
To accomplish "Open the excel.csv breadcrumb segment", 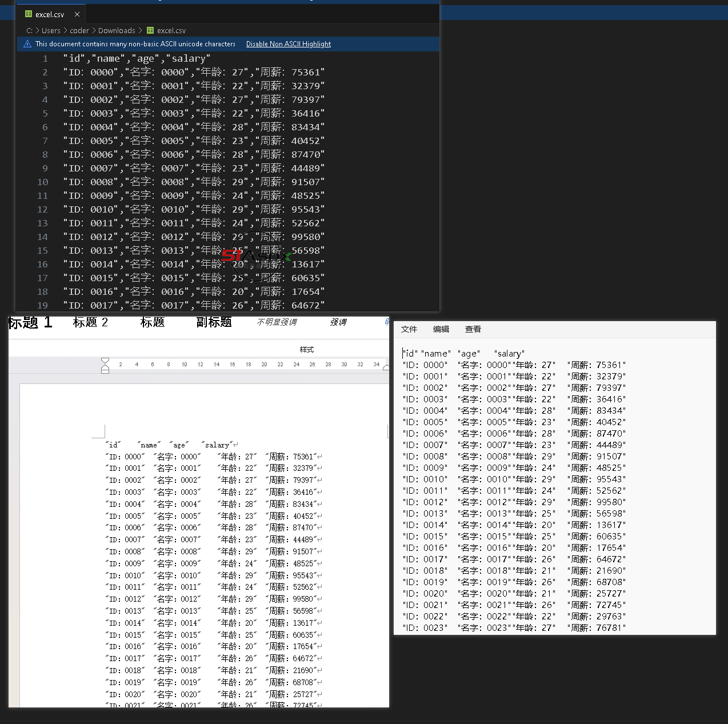I will pos(171,30).
